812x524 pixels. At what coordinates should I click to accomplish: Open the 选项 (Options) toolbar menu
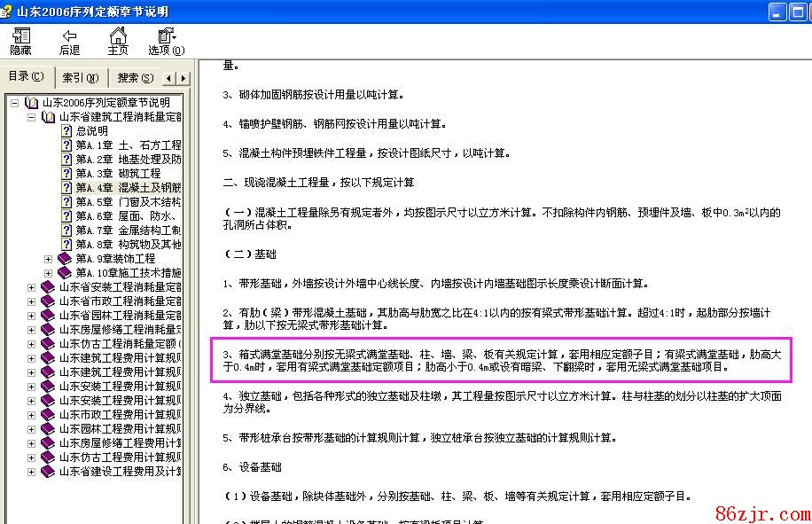click(x=167, y=41)
